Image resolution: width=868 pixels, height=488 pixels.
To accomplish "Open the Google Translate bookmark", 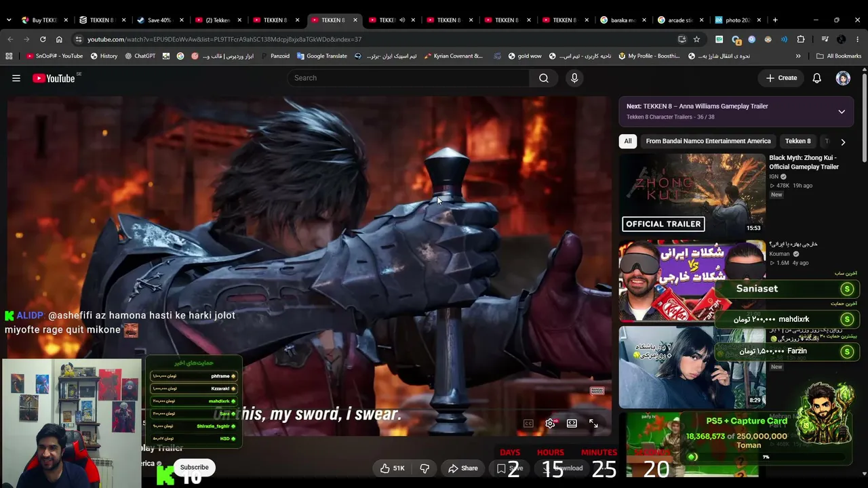I will tap(321, 56).
